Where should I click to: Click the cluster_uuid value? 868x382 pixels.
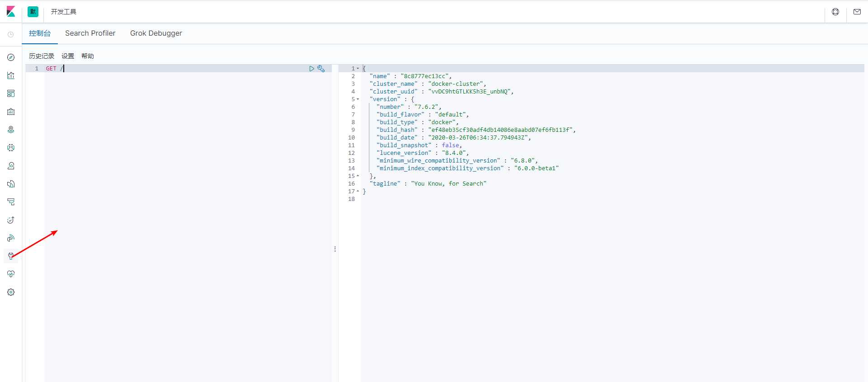(x=469, y=92)
